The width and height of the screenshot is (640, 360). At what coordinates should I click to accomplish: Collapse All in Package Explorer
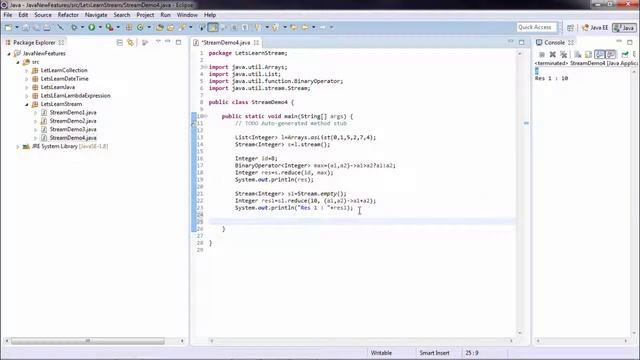click(120, 42)
